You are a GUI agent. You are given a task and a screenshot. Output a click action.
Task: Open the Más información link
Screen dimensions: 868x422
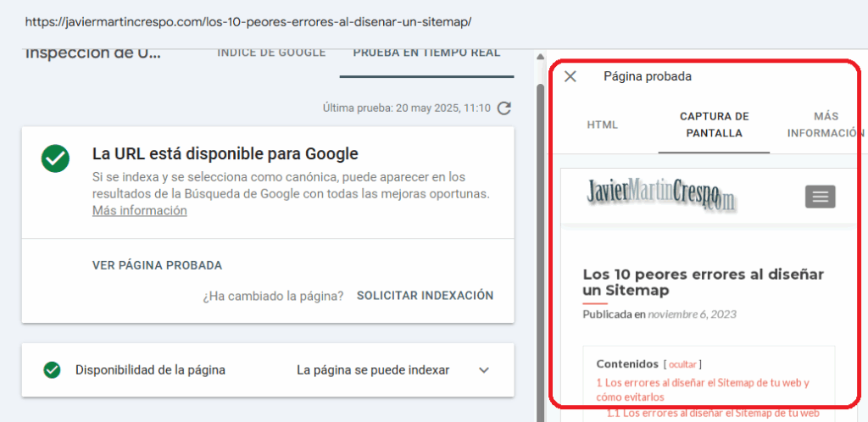click(x=140, y=211)
